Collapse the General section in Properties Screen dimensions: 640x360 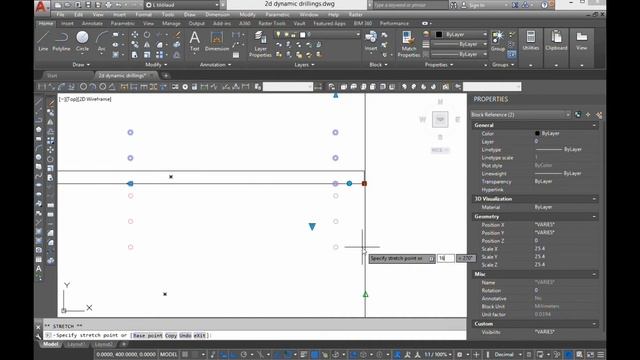click(x=594, y=125)
